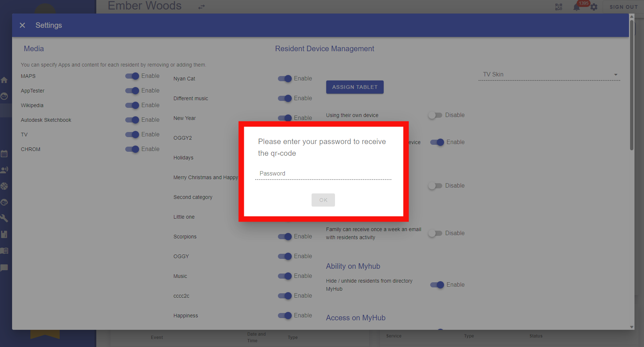Open the headset support icon in sidebar
The height and width of the screenshot is (347, 644).
pos(4,202)
